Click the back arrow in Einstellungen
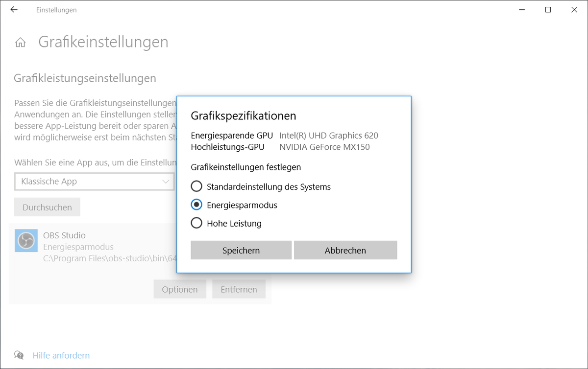This screenshot has width=588, height=369. point(14,10)
